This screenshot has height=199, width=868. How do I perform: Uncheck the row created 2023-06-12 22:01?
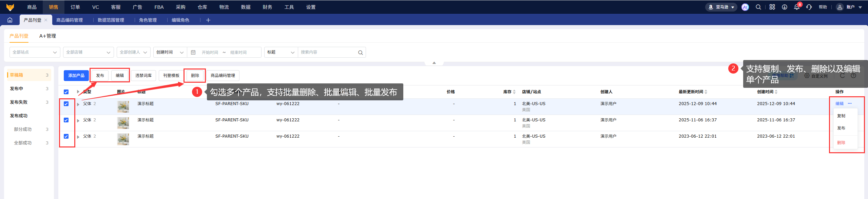66,136
